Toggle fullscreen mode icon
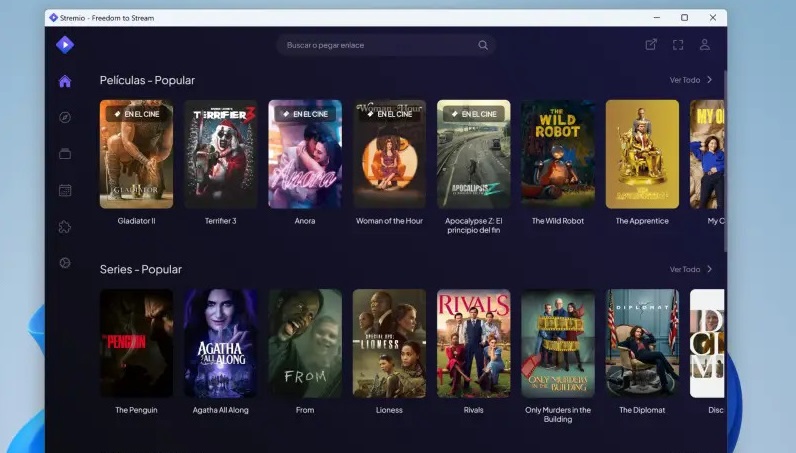Viewport: 796px width, 453px height. [x=678, y=45]
